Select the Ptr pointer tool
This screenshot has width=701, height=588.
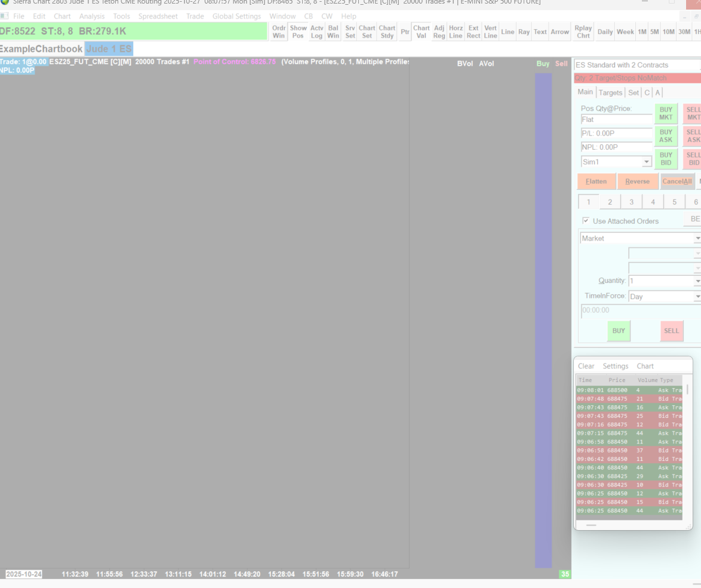point(405,32)
